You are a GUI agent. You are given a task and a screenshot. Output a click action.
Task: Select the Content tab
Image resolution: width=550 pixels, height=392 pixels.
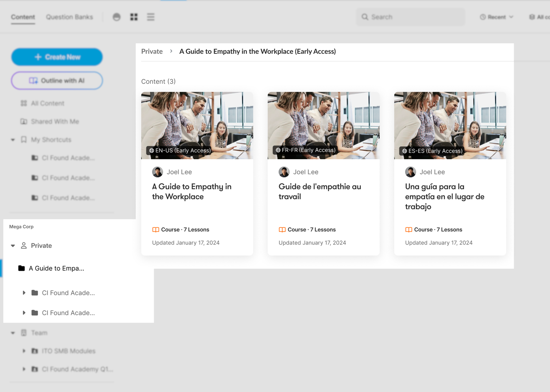click(x=23, y=17)
